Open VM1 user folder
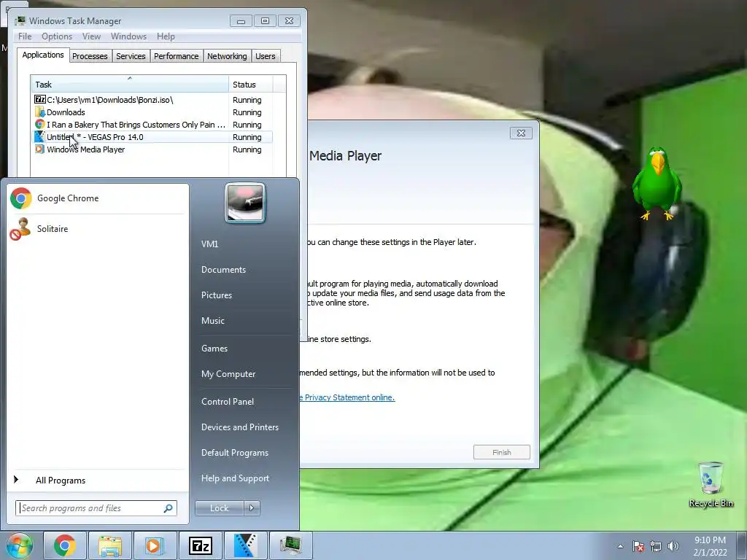 click(209, 244)
